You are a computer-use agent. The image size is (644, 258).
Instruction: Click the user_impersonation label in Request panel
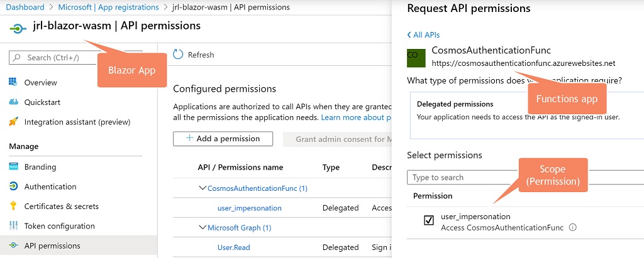tap(475, 216)
